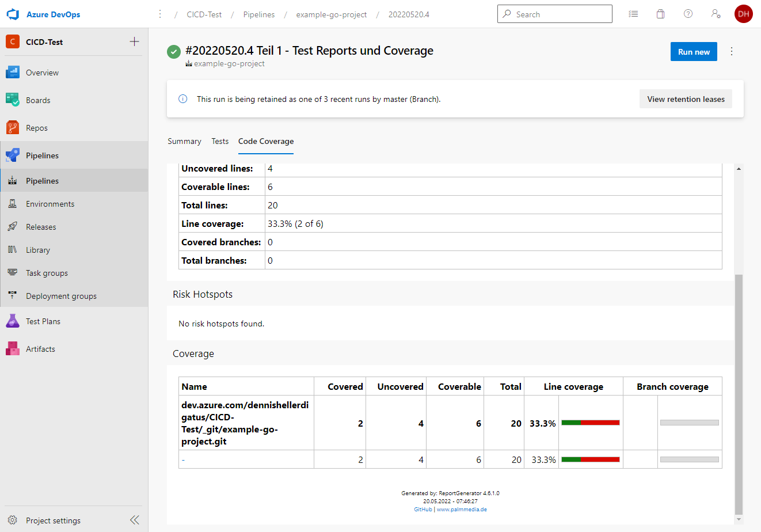761x532 pixels.
Task: Open the Help question mark icon
Action: coord(688,13)
